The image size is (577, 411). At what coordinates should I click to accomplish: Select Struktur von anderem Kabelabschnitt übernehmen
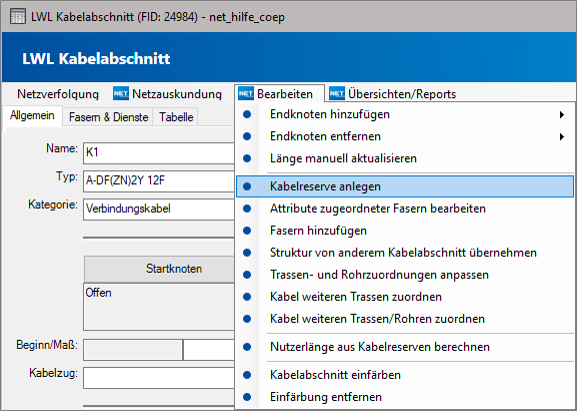coord(405,253)
